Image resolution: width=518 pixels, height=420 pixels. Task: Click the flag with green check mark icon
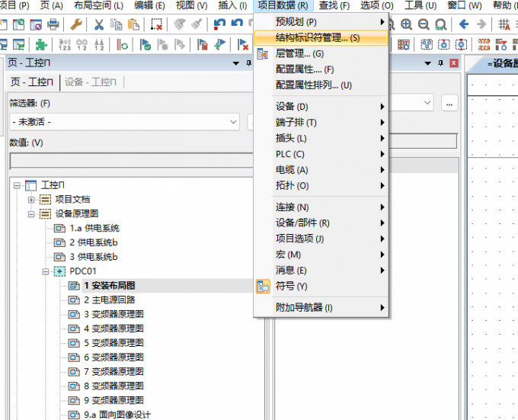[145, 44]
